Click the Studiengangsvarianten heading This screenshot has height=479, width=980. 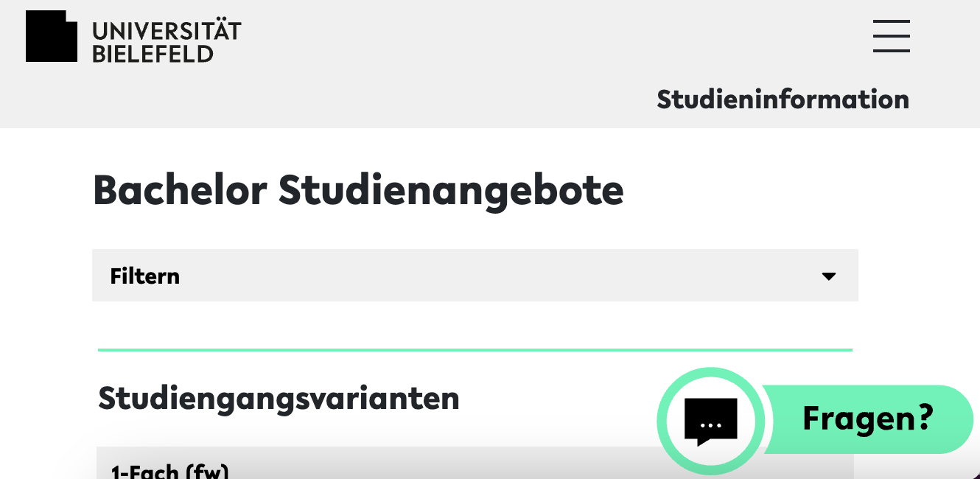point(279,399)
